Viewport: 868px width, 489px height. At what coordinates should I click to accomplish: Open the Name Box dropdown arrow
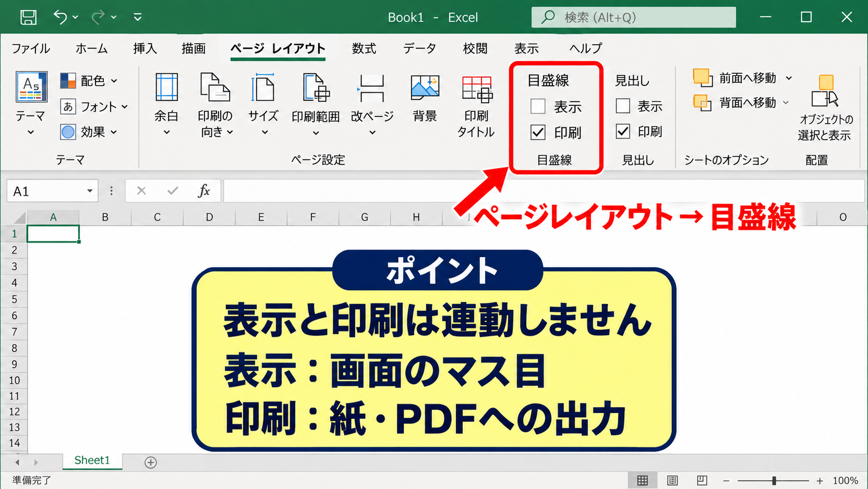pos(90,191)
